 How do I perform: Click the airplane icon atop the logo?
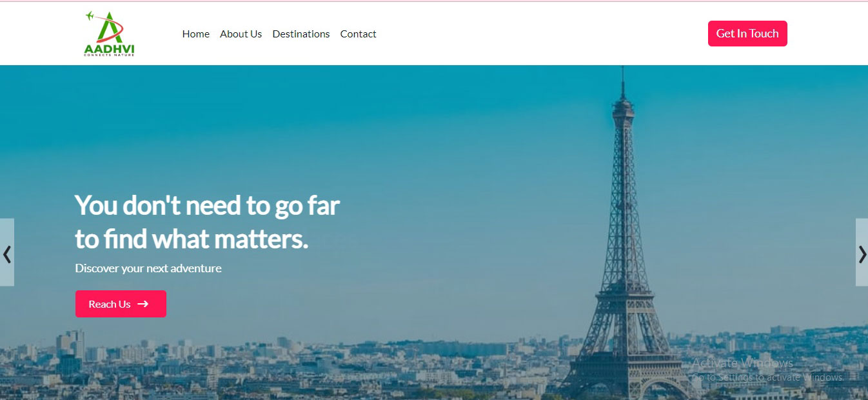tap(90, 15)
